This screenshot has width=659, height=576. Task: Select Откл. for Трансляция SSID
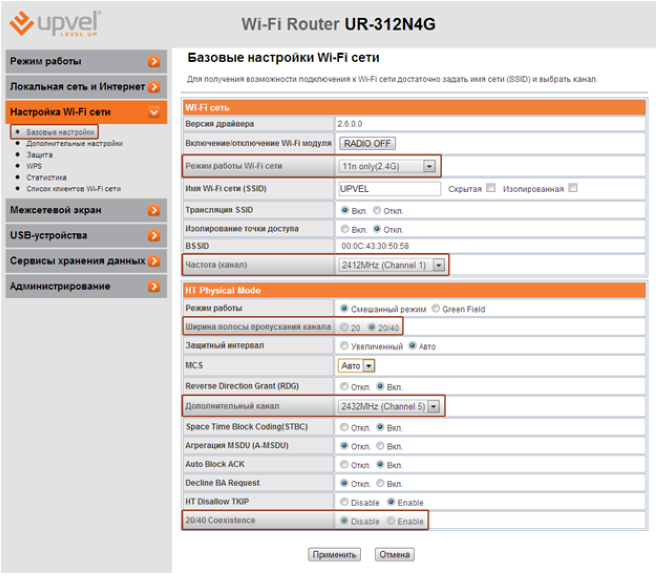(377, 210)
